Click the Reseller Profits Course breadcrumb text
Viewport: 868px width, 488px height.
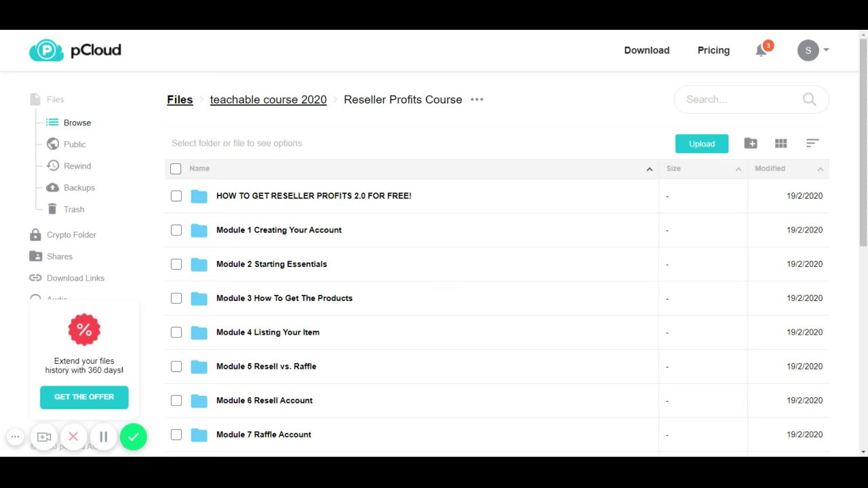pyautogui.click(x=403, y=100)
